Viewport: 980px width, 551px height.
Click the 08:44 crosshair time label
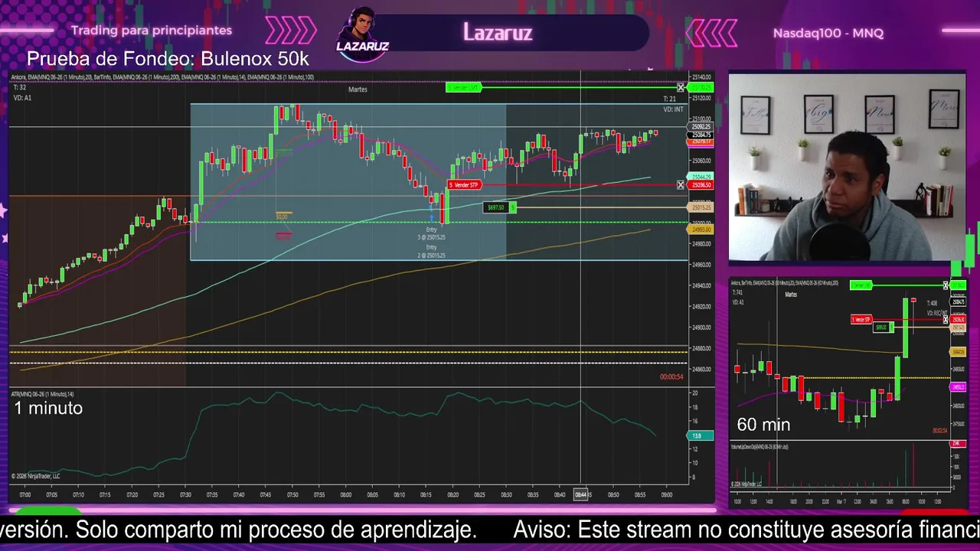point(581,495)
